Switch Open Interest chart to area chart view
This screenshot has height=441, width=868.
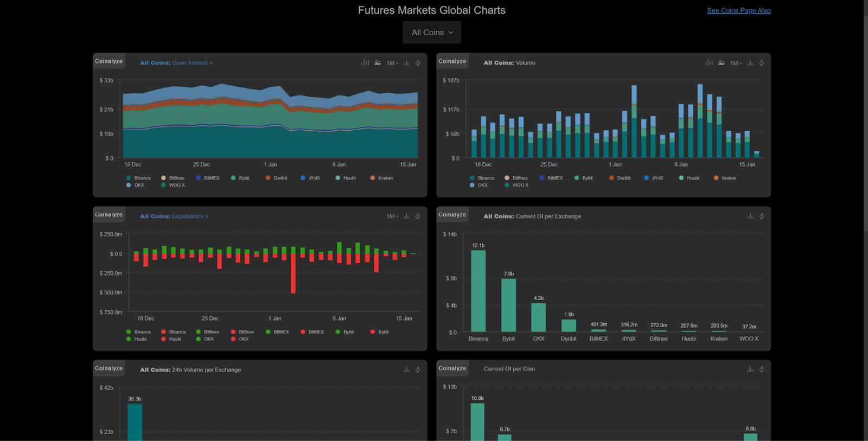coord(378,63)
